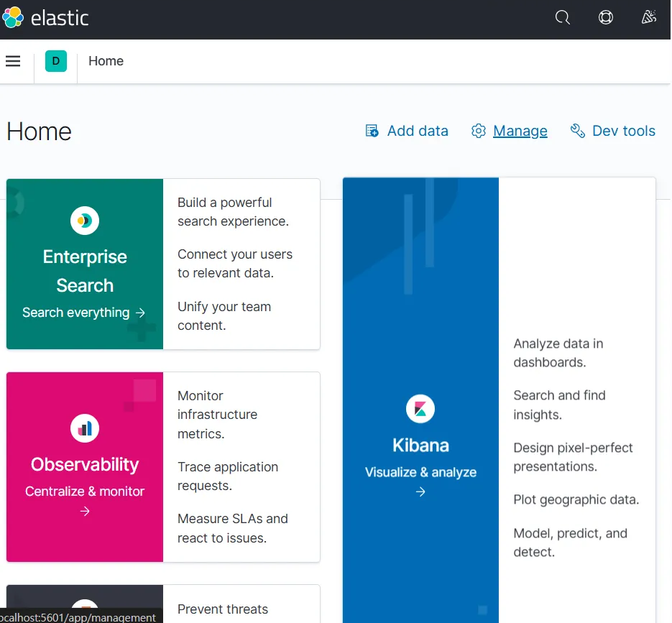Click the Enterprise Search logo icon

85,221
